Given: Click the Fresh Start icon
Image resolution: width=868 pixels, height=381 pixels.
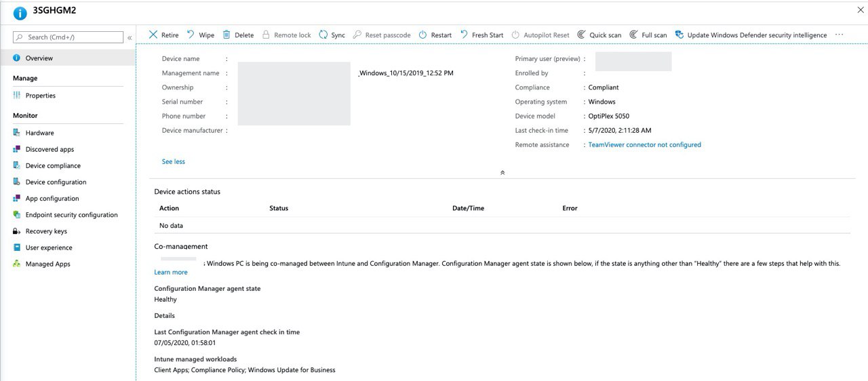Looking at the screenshot, I should 464,35.
